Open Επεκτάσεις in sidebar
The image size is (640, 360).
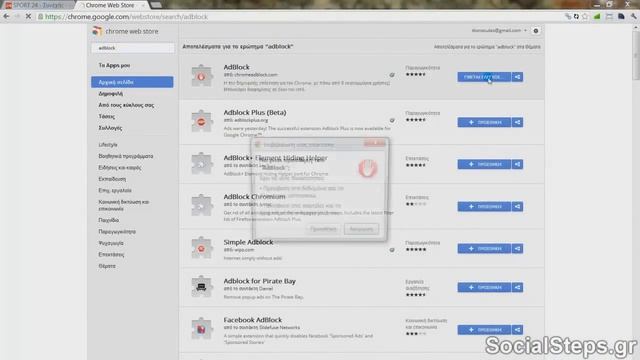pyautogui.click(x=111, y=254)
